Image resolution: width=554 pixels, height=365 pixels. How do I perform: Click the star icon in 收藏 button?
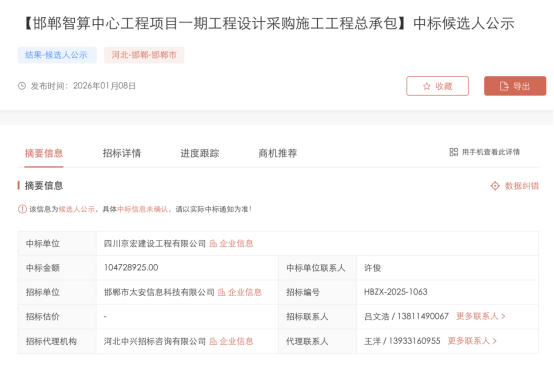pos(427,86)
